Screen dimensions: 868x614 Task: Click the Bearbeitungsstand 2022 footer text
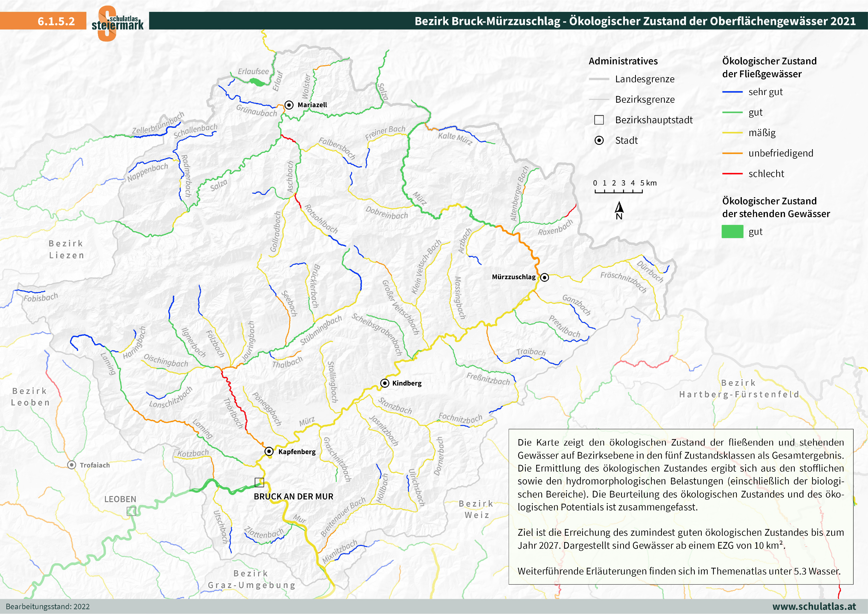pyautogui.click(x=48, y=607)
